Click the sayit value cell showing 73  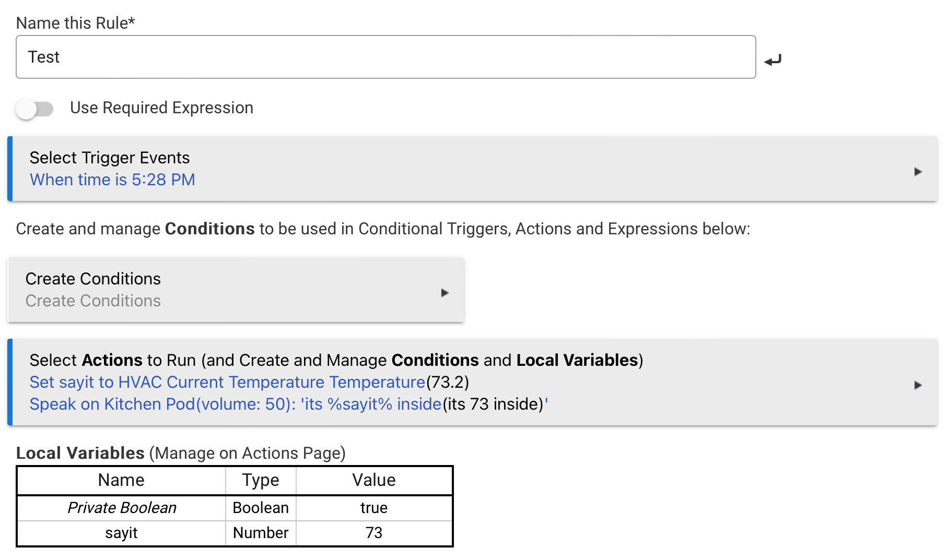(x=374, y=533)
